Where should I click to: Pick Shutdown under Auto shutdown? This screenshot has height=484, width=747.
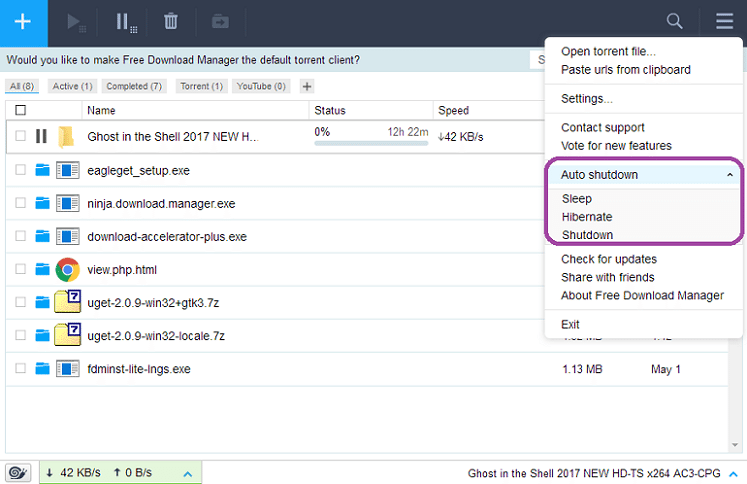[x=587, y=235]
